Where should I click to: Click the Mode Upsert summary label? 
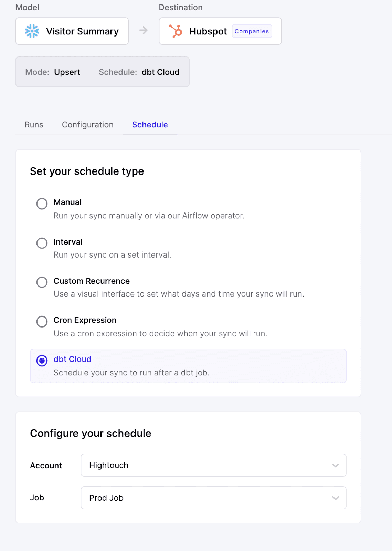pyautogui.click(x=53, y=72)
